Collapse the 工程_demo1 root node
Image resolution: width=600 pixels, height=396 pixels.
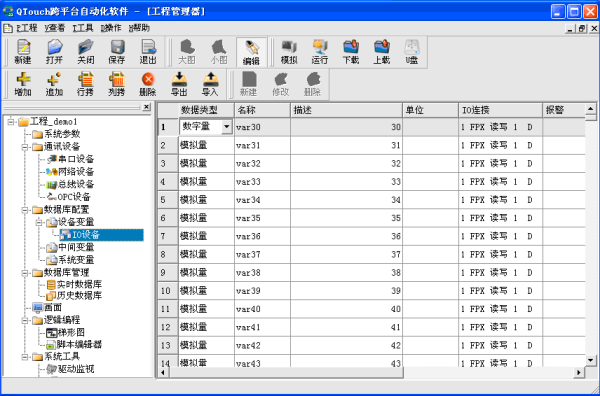[x=11, y=122]
